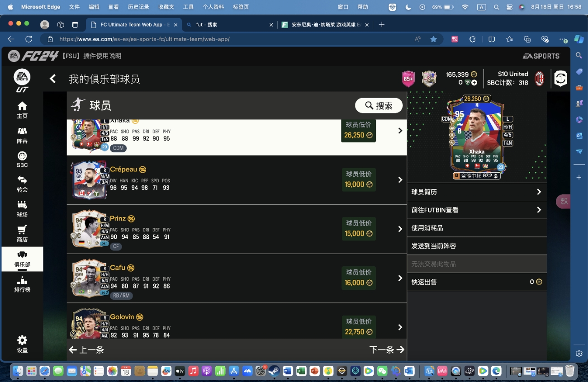Open 设置 settings gear in sidebar
Viewport: 588px width, 382px height.
22,344
